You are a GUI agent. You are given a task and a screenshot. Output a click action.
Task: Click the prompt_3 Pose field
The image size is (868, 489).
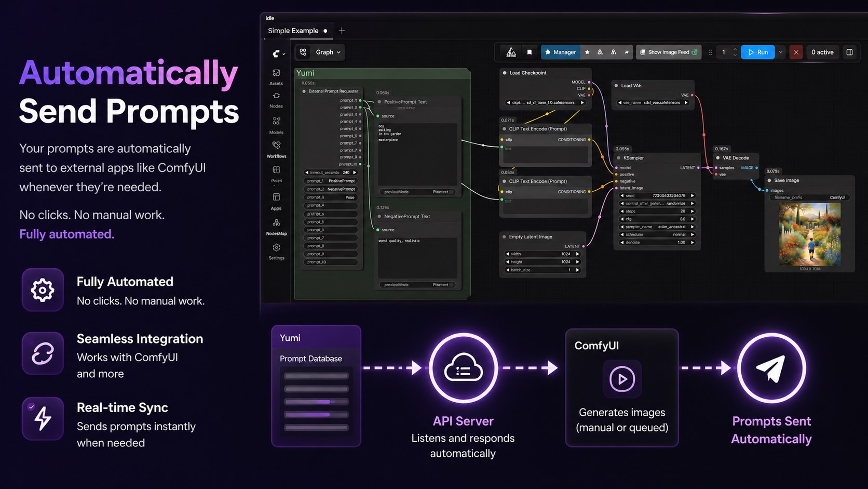[330, 197]
